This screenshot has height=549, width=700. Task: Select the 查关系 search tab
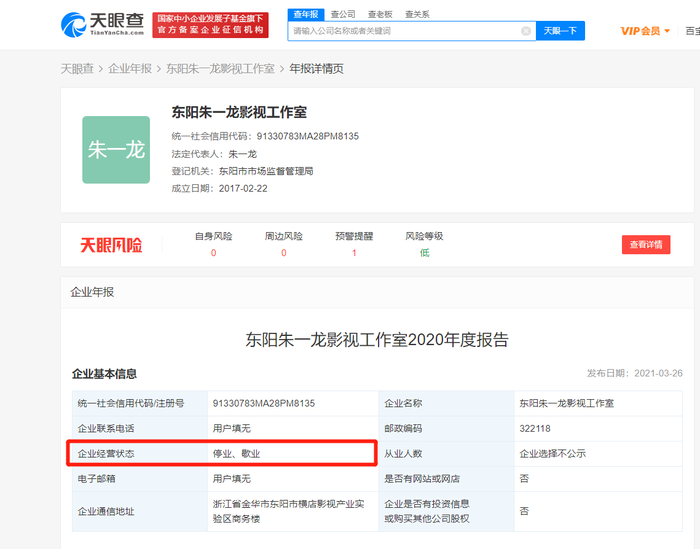pos(417,14)
